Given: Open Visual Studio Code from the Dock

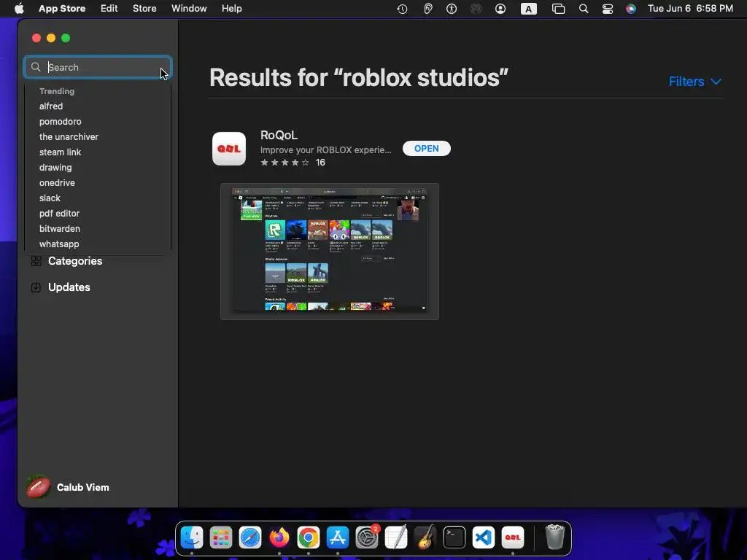Looking at the screenshot, I should 484,537.
